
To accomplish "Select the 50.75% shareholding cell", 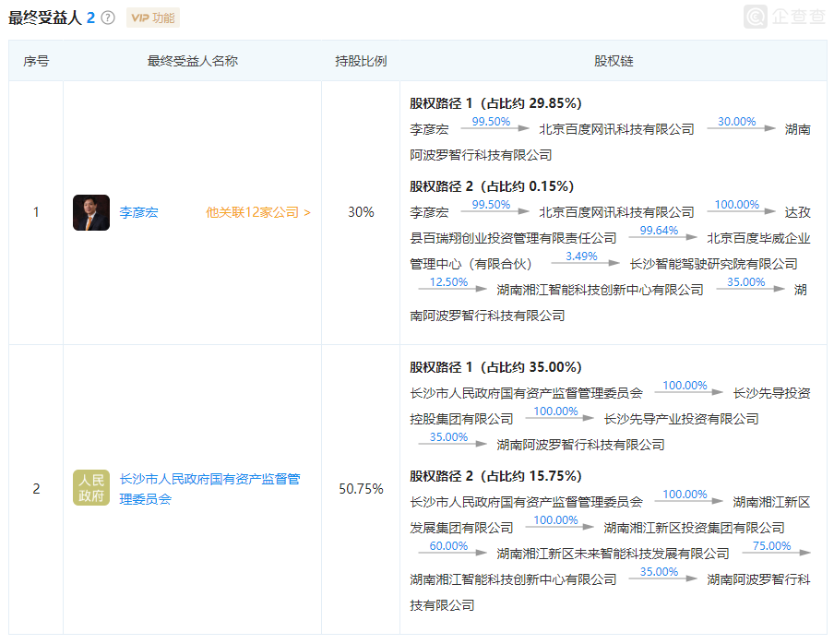I will [x=361, y=489].
